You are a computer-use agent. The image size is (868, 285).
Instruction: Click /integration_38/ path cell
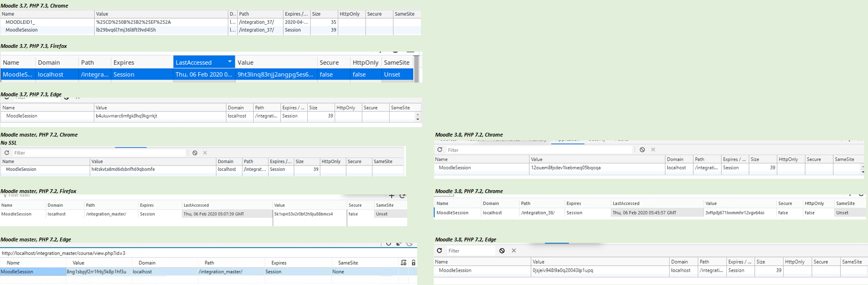pos(538,212)
